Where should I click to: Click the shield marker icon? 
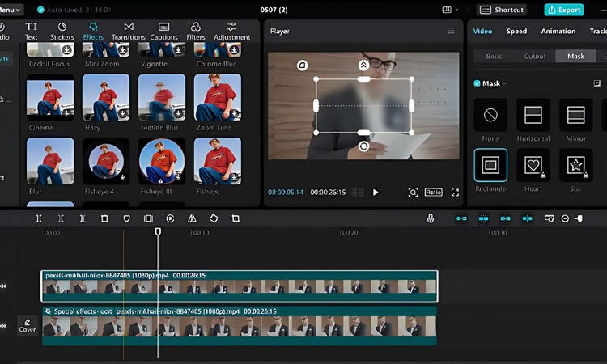click(x=126, y=218)
